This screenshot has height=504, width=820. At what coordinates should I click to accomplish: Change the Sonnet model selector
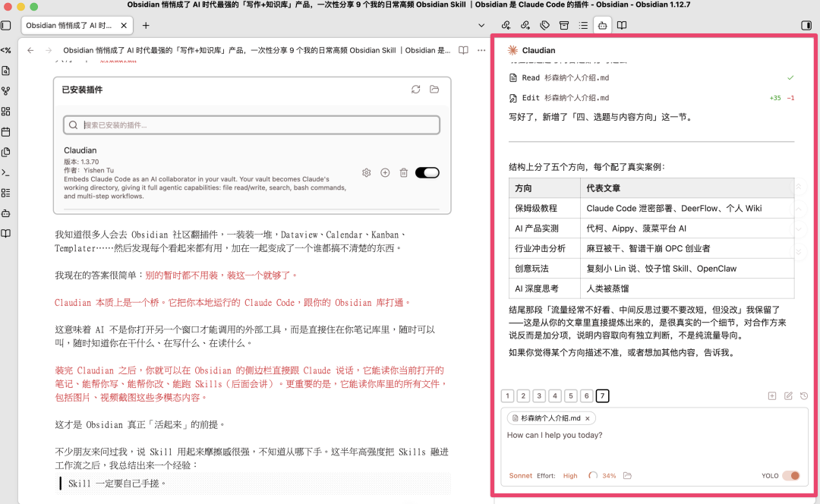click(520, 476)
